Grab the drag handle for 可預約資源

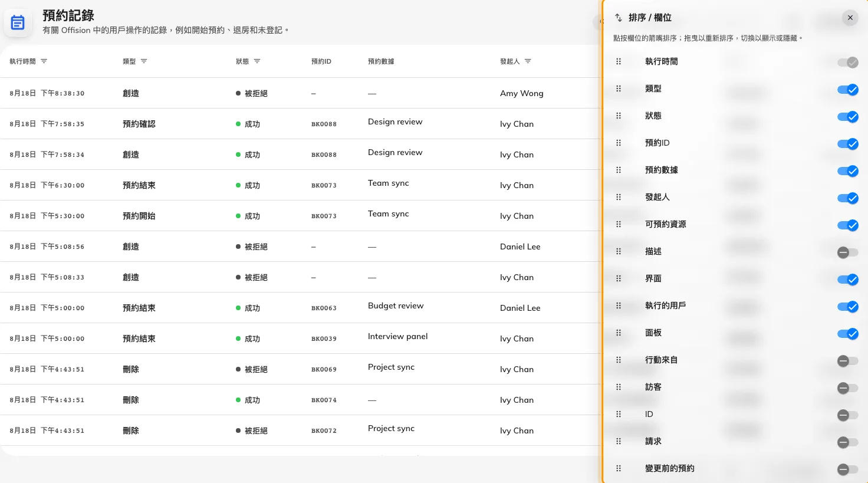[619, 224]
